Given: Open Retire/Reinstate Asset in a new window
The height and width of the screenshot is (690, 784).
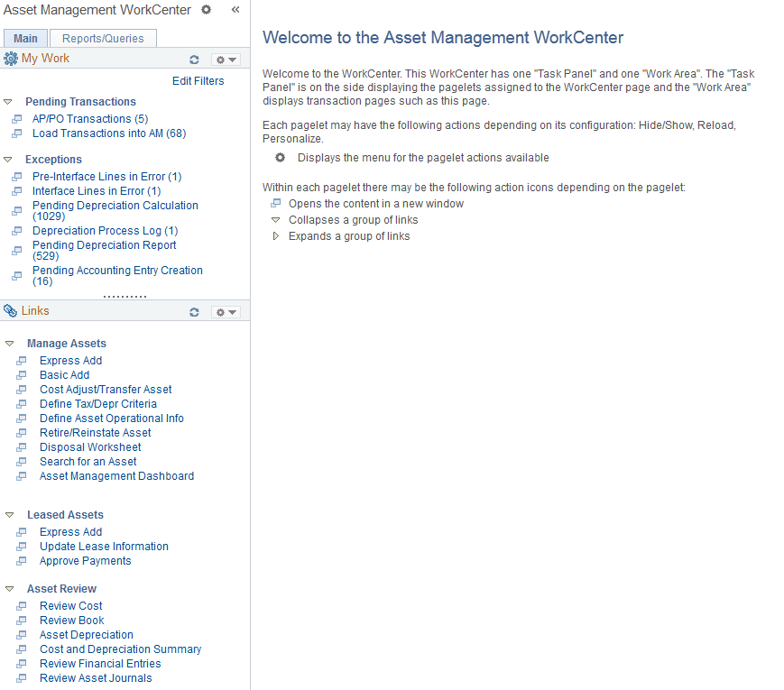Looking at the screenshot, I should pos(21,432).
